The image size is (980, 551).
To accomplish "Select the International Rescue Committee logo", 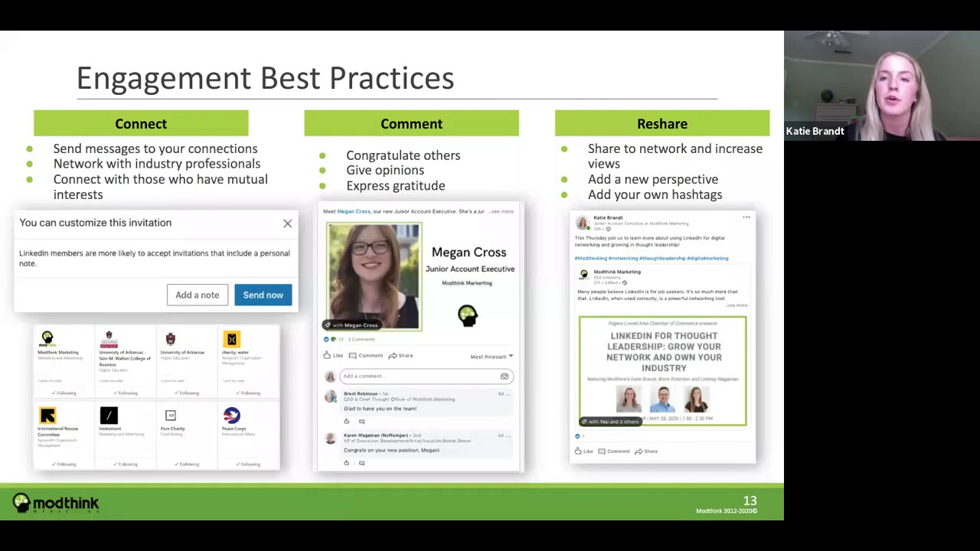I will pos(47,416).
